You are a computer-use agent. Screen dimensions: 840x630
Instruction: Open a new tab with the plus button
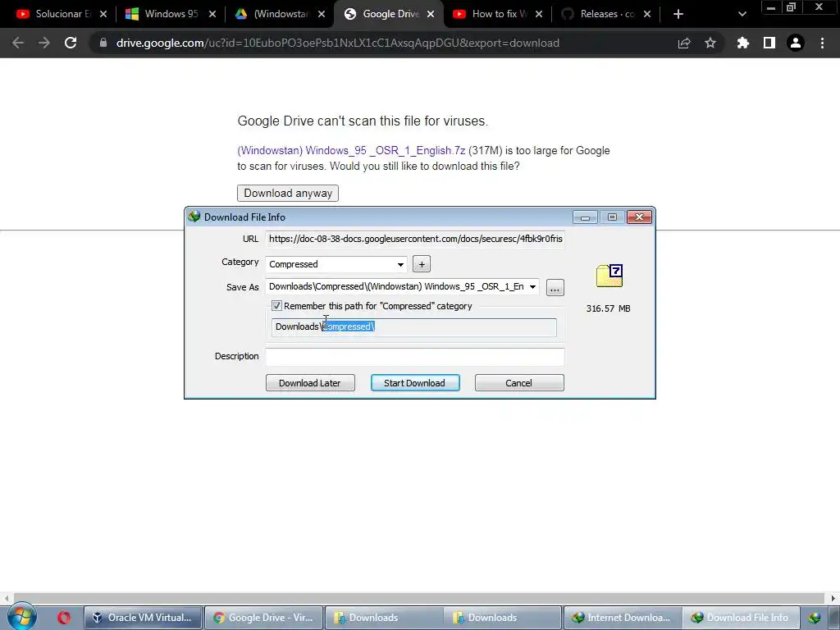pyautogui.click(x=678, y=14)
